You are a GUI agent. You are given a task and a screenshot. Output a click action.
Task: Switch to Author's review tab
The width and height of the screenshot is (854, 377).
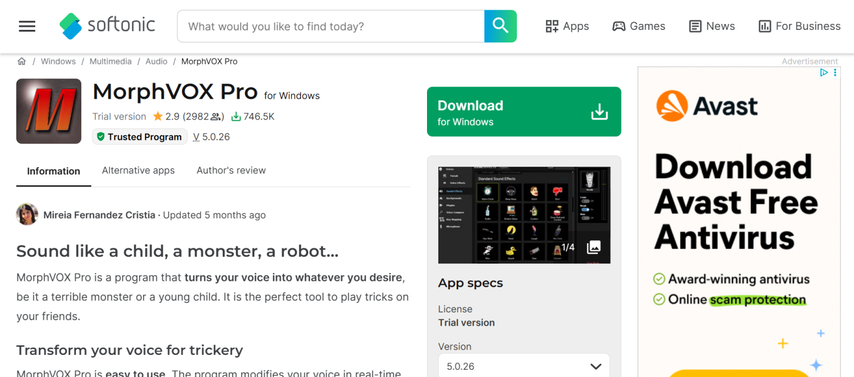click(231, 171)
